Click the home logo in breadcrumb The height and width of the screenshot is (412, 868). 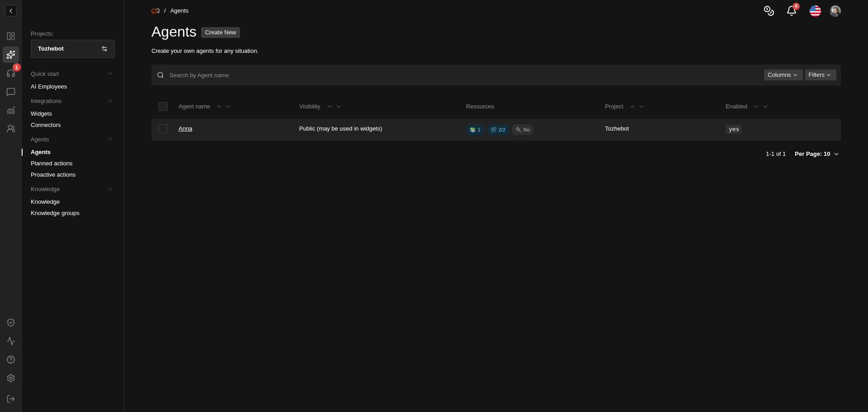(x=156, y=11)
